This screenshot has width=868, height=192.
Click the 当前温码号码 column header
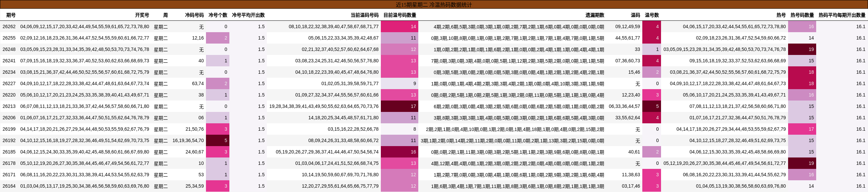pos(364,15)
